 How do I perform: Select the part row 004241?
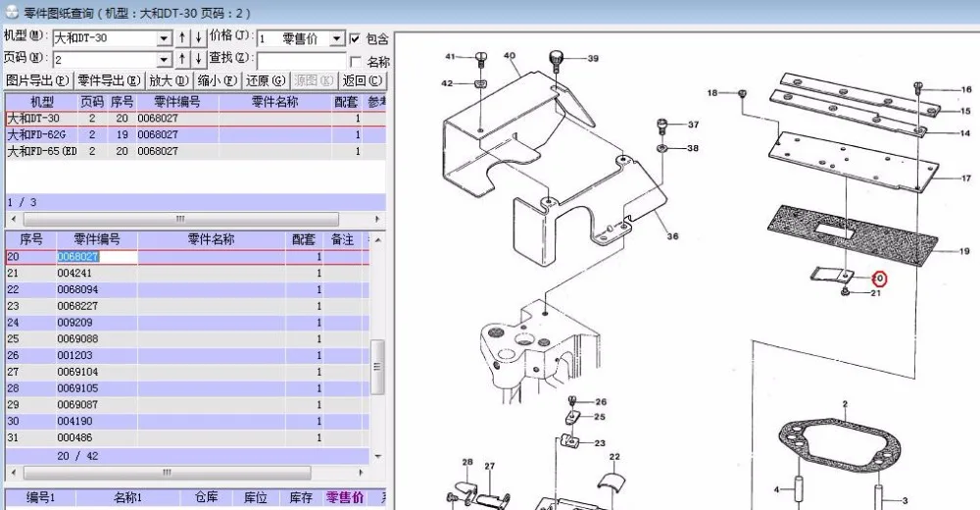tap(187, 273)
